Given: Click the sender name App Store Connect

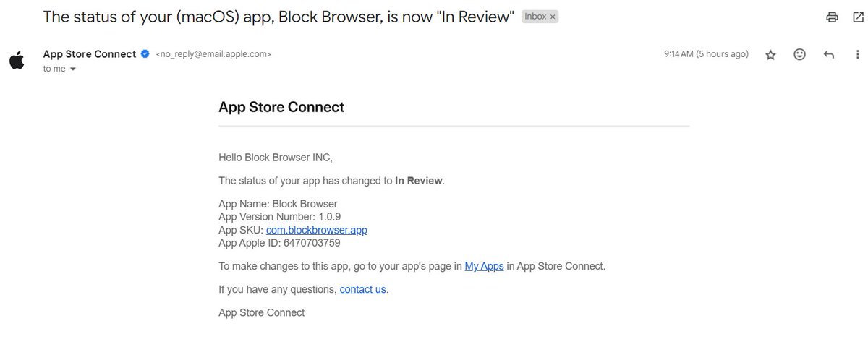Looking at the screenshot, I should (x=90, y=54).
